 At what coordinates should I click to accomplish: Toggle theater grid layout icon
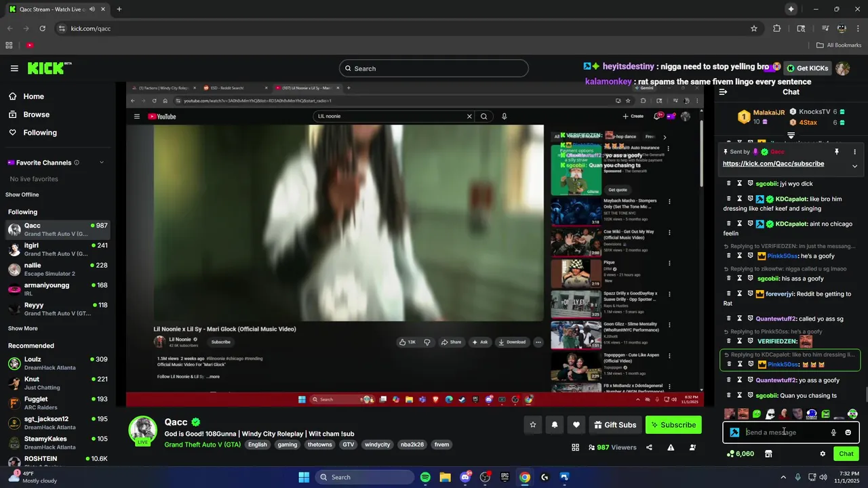click(576, 447)
